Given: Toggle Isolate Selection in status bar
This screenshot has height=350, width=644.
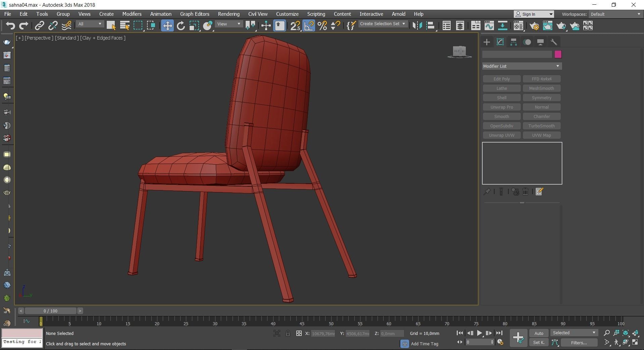Looking at the screenshot, I should (277, 333).
